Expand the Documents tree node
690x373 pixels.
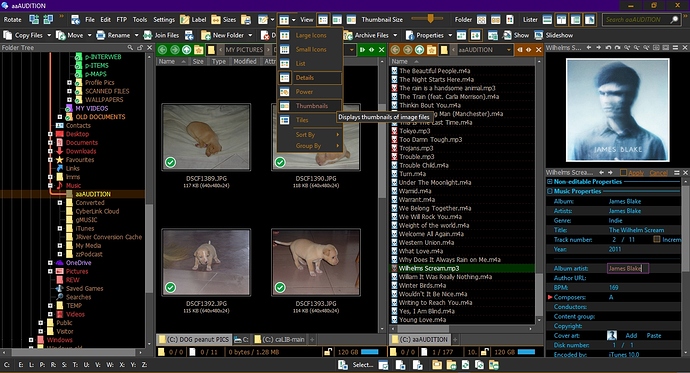click(50, 143)
